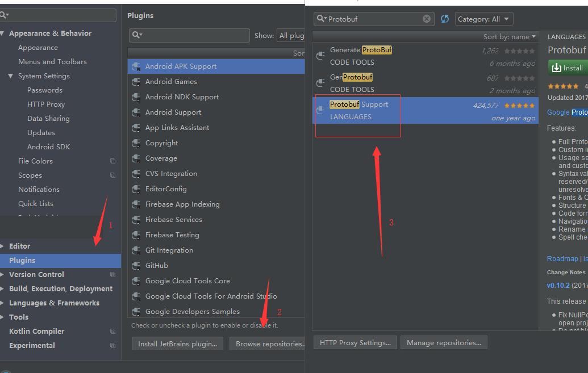The height and width of the screenshot is (373, 588).
Task: Select the Protobuf Support result row
Action: (x=426, y=111)
